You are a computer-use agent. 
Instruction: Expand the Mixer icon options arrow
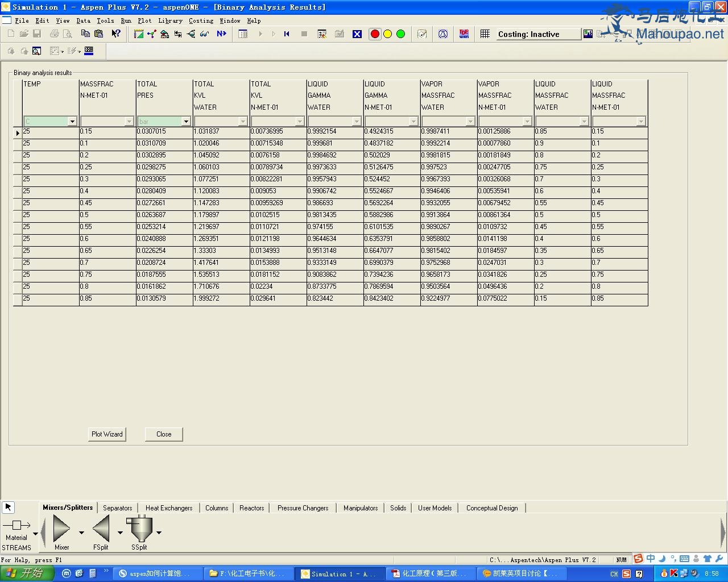(x=81, y=533)
